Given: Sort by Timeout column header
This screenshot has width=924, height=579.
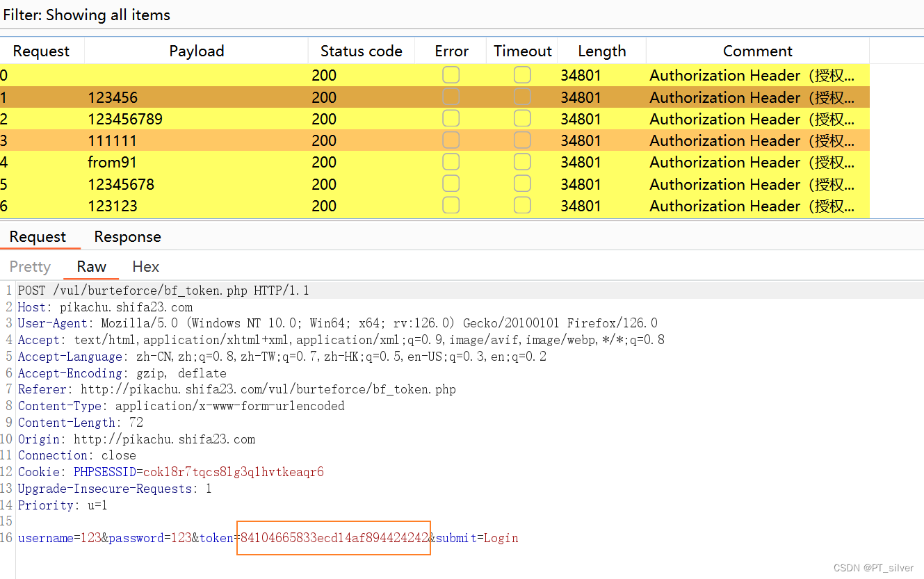Looking at the screenshot, I should click(x=523, y=51).
